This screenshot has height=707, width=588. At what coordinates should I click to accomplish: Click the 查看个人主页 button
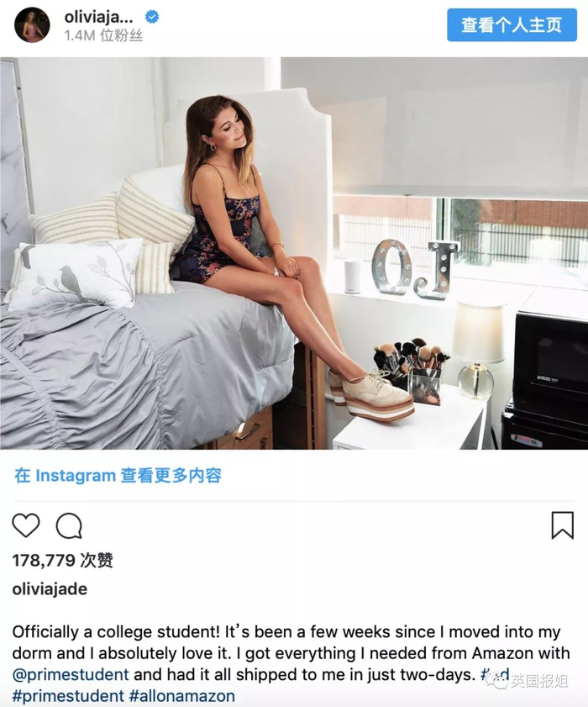(x=512, y=24)
